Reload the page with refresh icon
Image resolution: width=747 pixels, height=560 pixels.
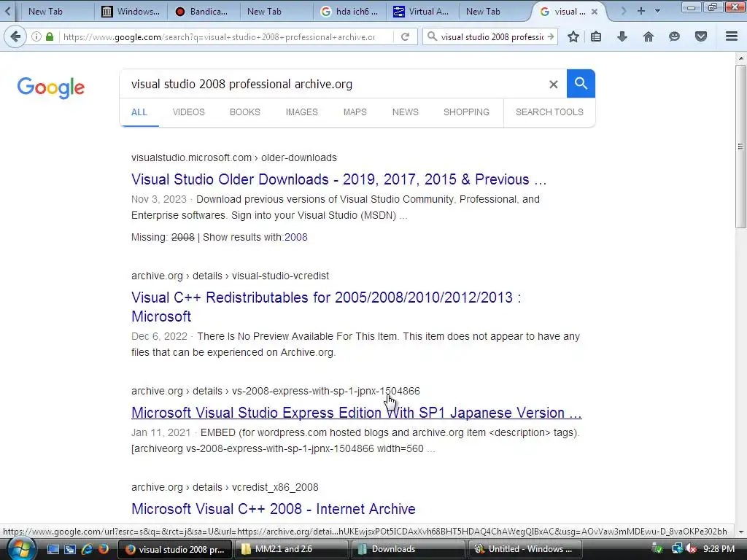[x=405, y=36]
